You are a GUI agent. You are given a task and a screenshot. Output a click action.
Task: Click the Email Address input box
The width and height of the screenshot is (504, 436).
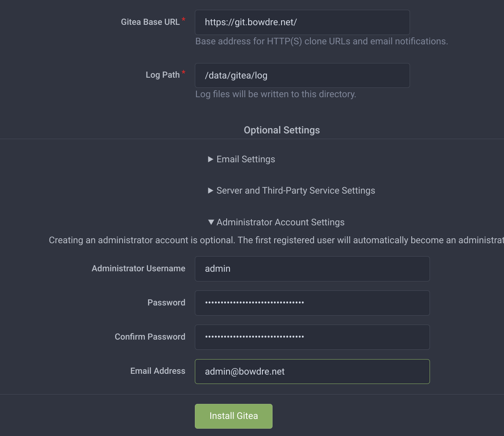(x=312, y=372)
